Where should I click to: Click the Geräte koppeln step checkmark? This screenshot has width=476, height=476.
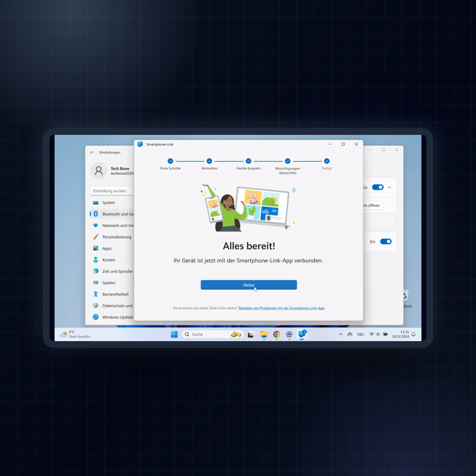click(248, 161)
